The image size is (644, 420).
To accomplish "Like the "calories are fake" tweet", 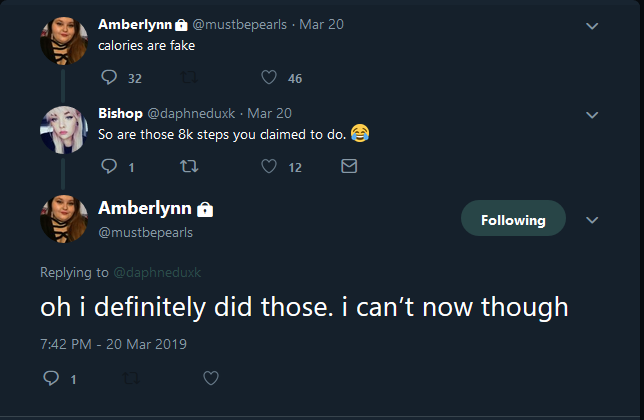I will point(269,77).
